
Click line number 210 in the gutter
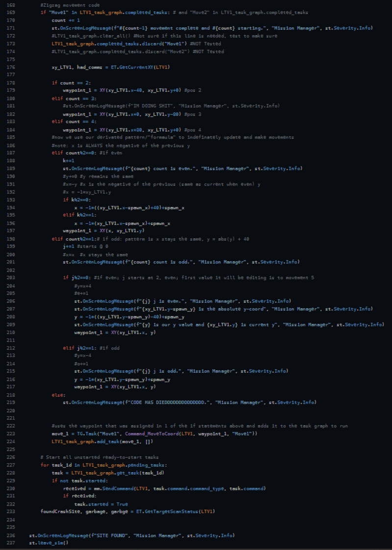(x=11, y=333)
